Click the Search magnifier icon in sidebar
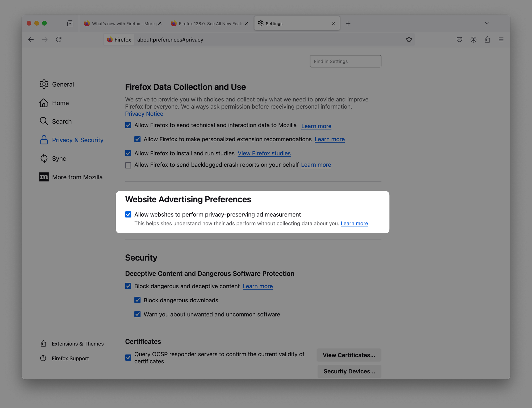This screenshot has height=408, width=532. pyautogui.click(x=44, y=121)
